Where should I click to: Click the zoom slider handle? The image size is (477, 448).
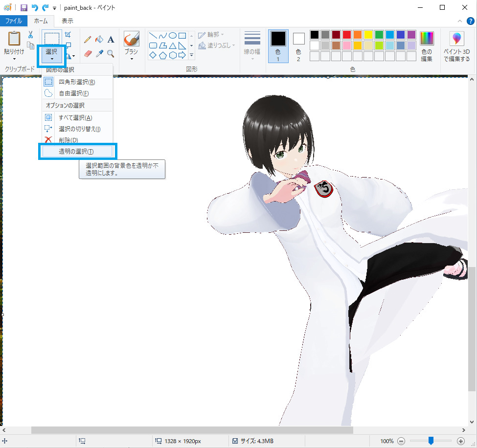click(431, 441)
